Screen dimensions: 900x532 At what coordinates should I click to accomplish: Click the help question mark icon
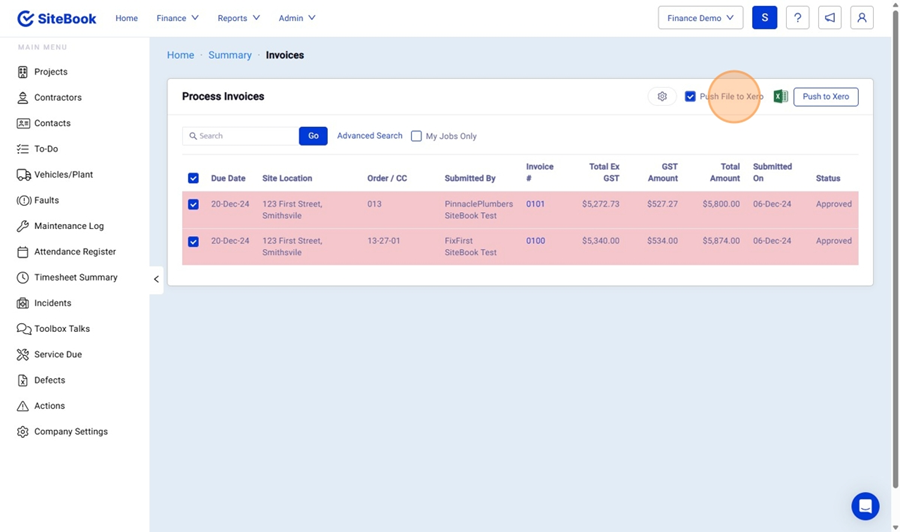coord(797,18)
